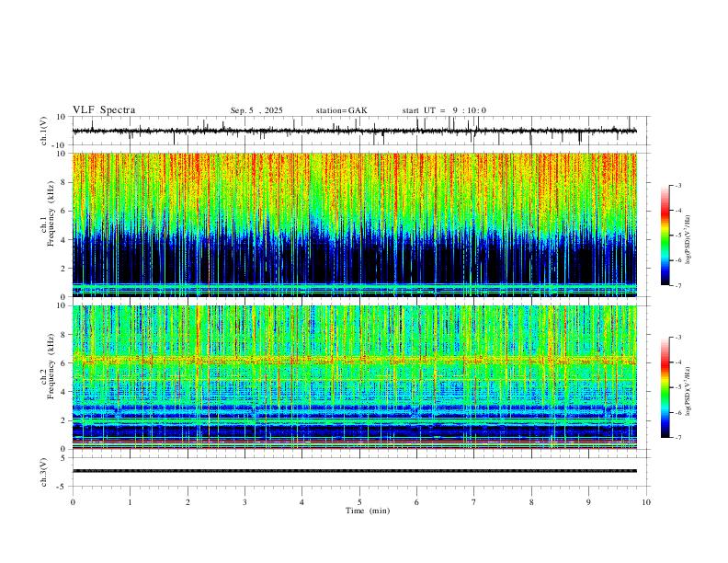The height and width of the screenshot is (563, 728).
Task: Click the time axis tick label "3"
Action: point(245,502)
